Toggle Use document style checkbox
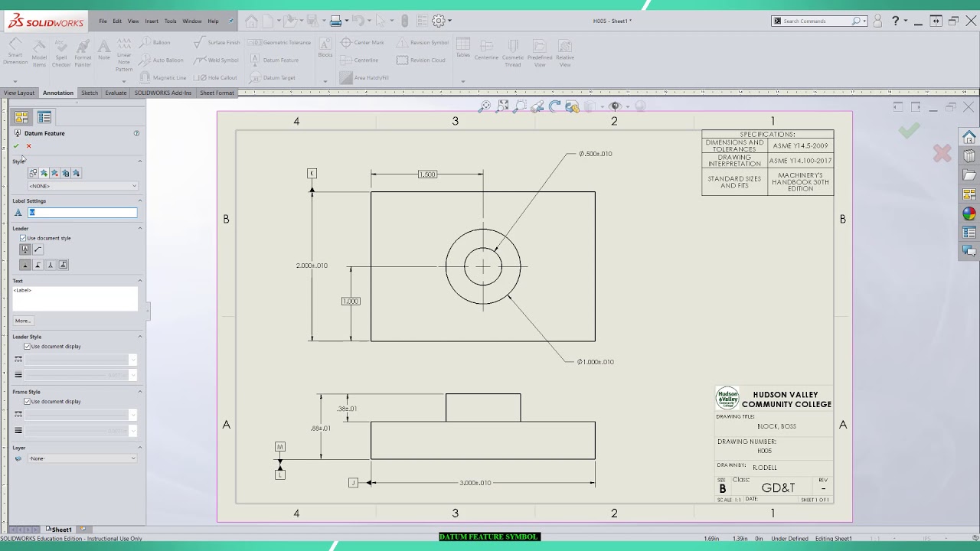This screenshot has height=551, width=980. (x=23, y=238)
